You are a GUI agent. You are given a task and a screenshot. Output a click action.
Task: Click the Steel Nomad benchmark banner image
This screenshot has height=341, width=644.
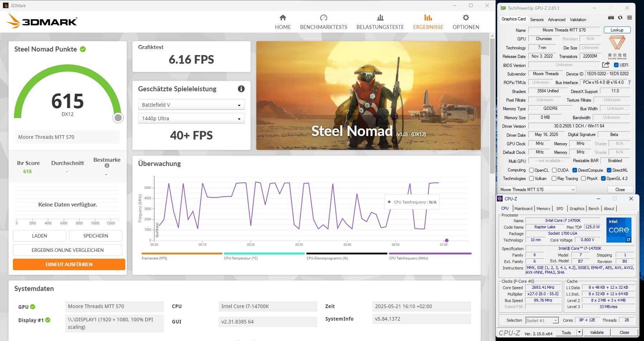point(368,95)
